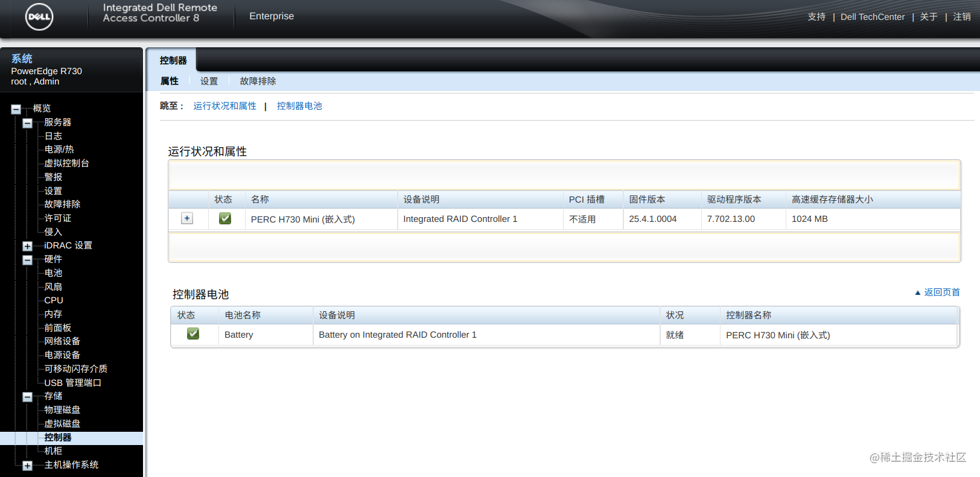This screenshot has width=980, height=477.
Task: Open the 故障排除 sub-tab
Action: 258,81
